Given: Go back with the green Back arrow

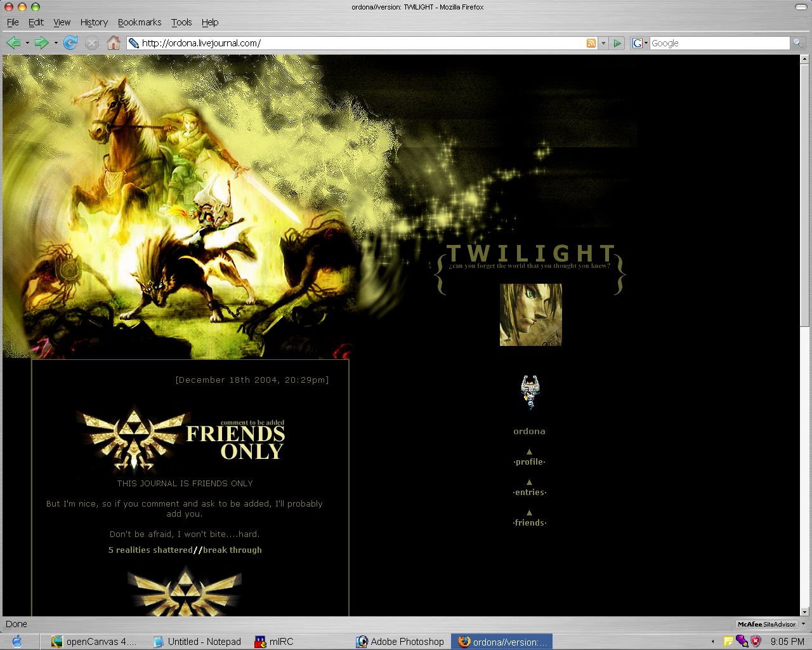Looking at the screenshot, I should point(13,43).
